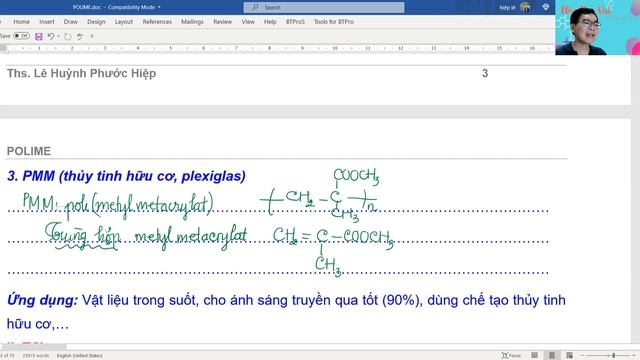Click the Redo/Repeat icon
The width and height of the screenshot is (640, 360).
[68, 36]
